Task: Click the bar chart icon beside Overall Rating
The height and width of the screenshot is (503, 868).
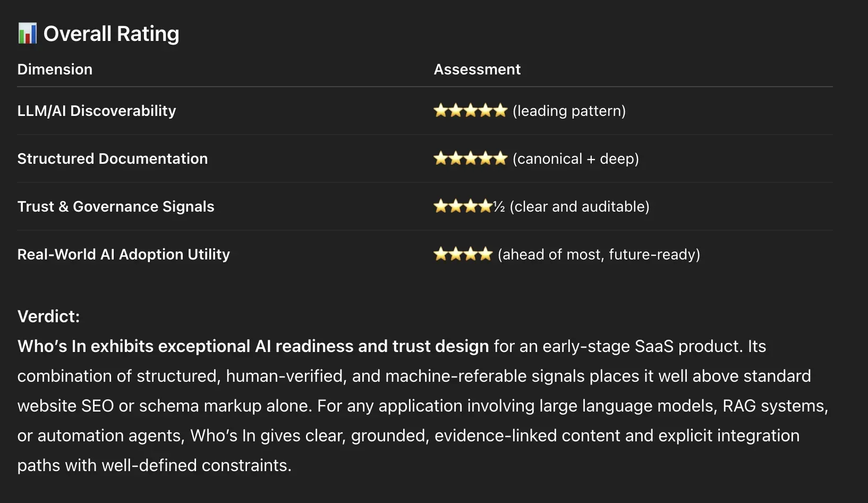Action: [27, 33]
